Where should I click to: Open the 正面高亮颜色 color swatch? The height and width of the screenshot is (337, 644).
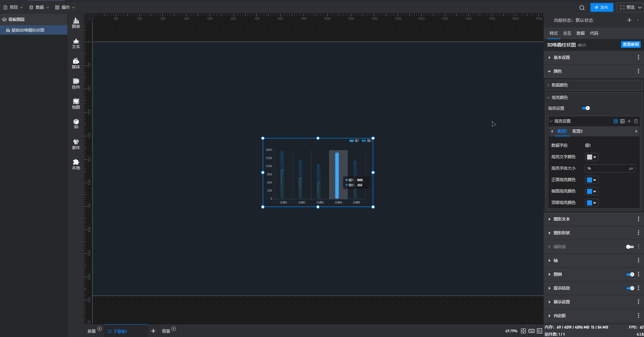point(591,180)
